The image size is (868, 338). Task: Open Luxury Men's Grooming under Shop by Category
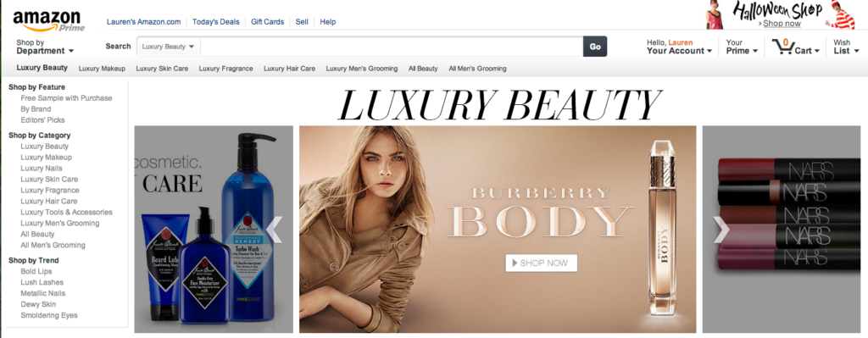(x=60, y=224)
